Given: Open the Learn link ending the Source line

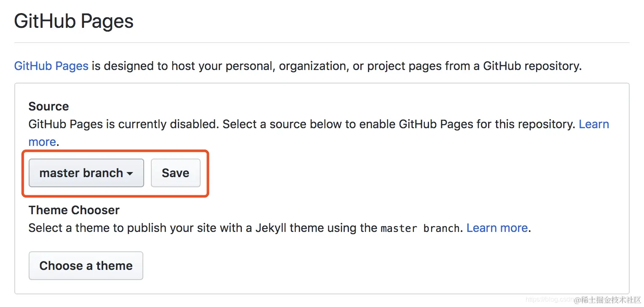Looking at the screenshot, I should tap(593, 124).
